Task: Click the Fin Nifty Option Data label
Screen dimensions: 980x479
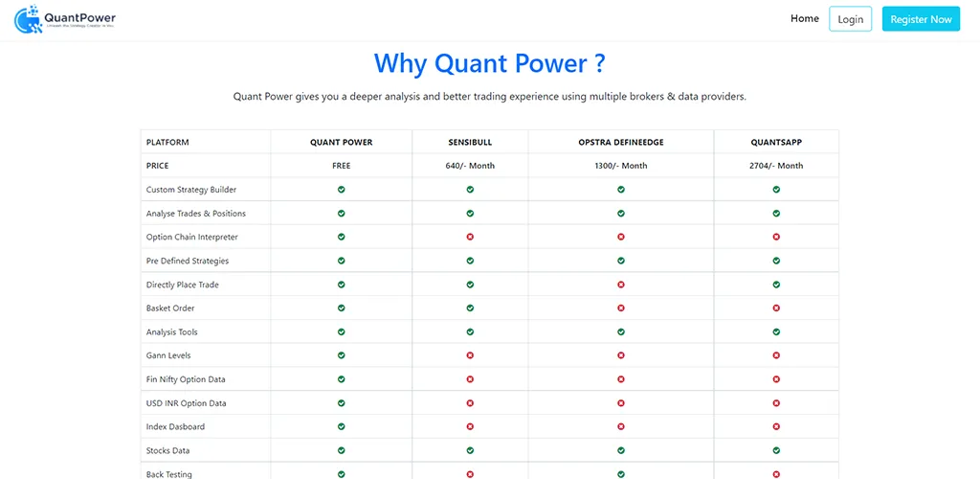Action: click(x=186, y=379)
